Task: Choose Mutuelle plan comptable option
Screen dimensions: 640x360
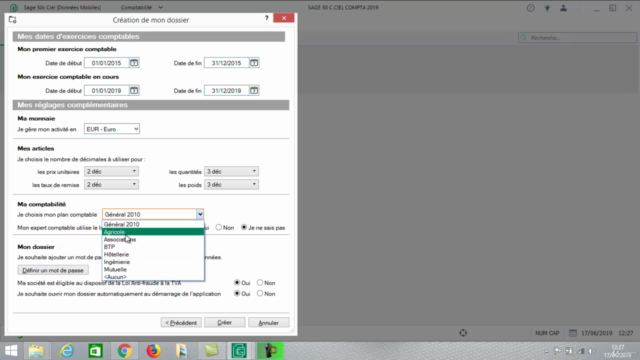Action: click(153, 269)
